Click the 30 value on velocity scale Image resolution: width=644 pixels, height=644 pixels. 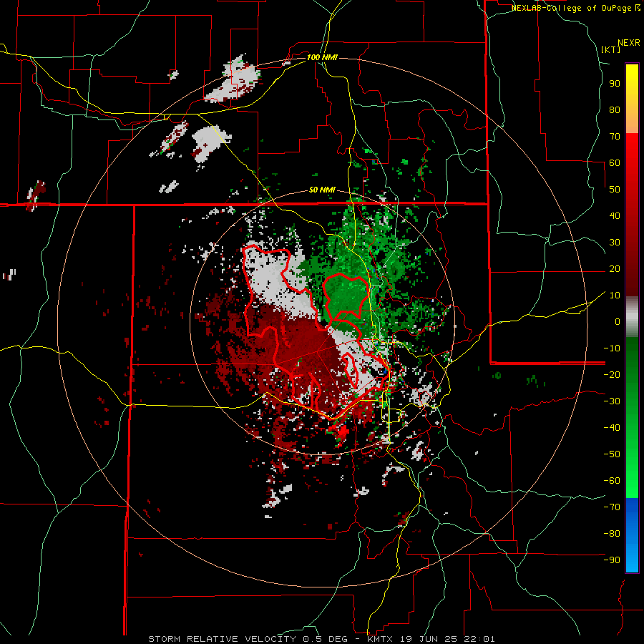[x=615, y=243]
